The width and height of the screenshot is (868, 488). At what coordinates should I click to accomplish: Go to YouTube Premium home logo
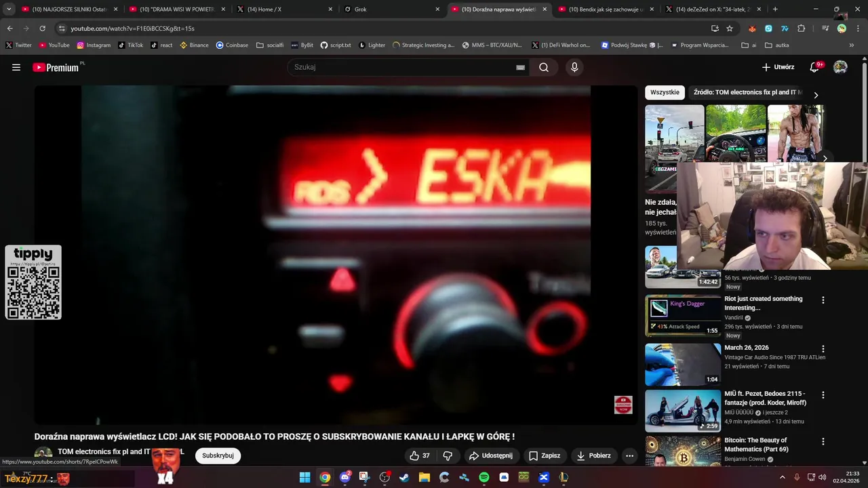[56, 67]
